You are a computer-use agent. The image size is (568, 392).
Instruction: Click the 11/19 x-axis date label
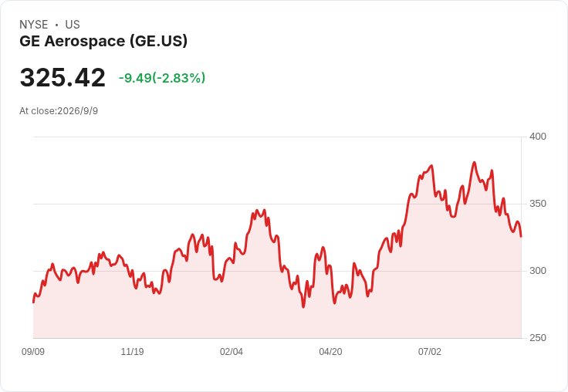[x=132, y=352]
